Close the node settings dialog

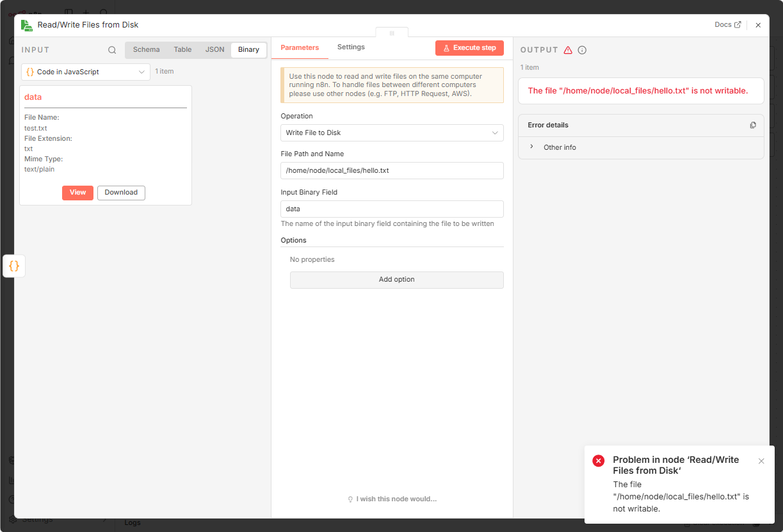click(x=758, y=25)
